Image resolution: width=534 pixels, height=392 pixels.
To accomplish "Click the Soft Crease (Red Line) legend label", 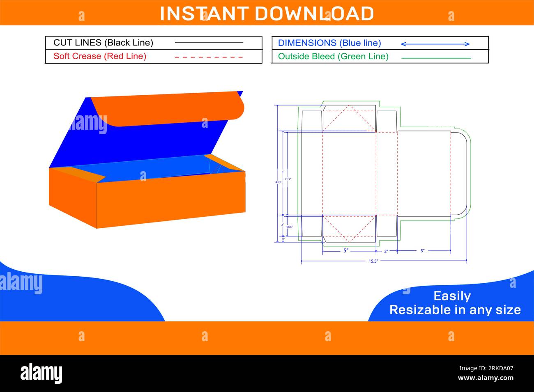I will point(100,56).
